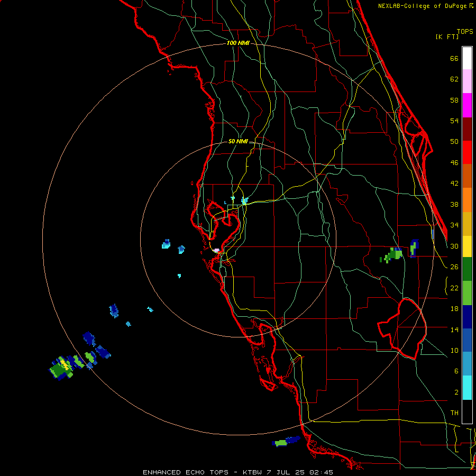Click the legend value 62
Screen dimensions: 476x476
click(x=454, y=79)
